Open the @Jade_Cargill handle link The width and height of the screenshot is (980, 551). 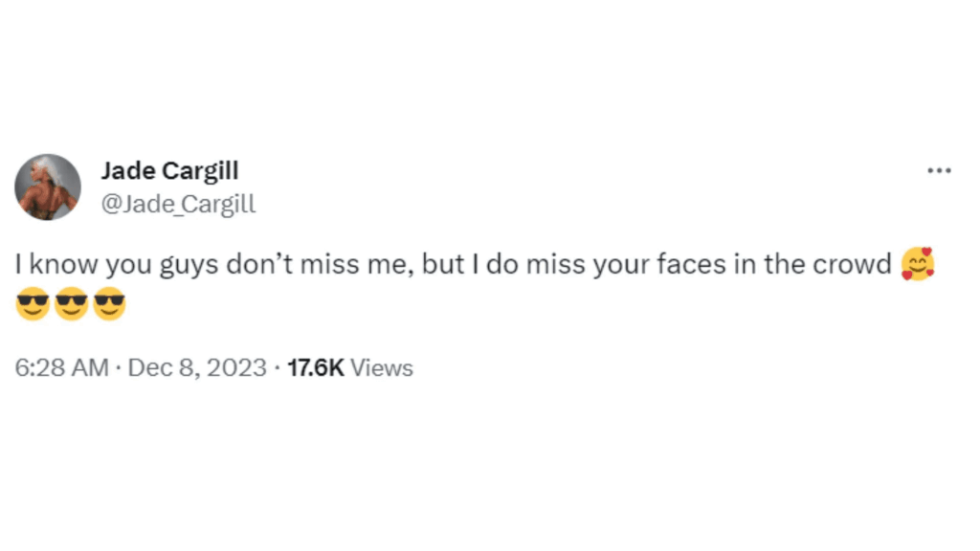[178, 203]
